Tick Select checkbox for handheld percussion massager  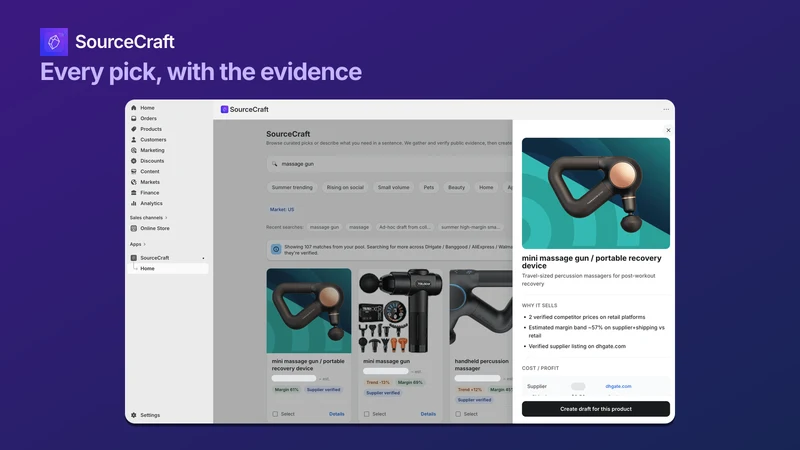[458, 414]
